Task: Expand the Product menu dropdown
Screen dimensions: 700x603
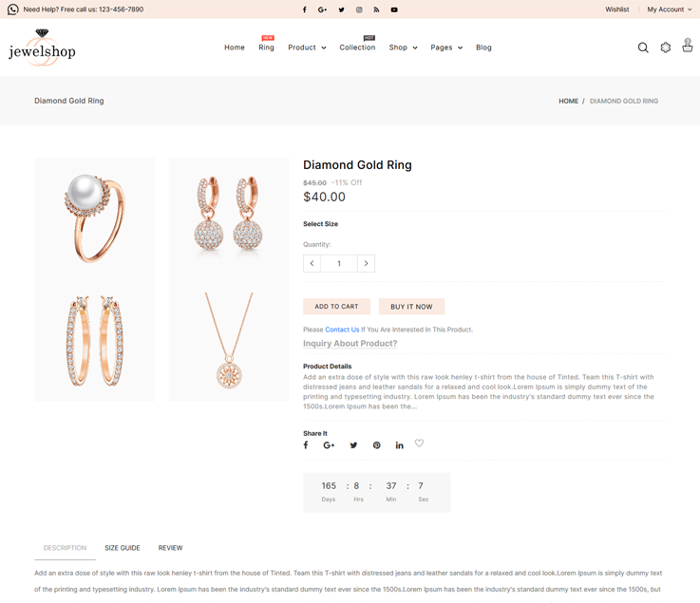Action: pyautogui.click(x=307, y=47)
